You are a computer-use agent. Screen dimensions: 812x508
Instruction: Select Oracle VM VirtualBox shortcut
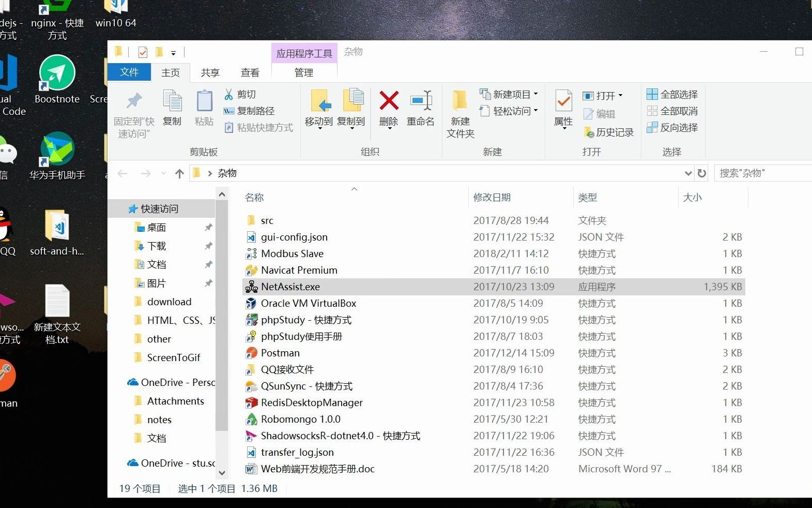[309, 303]
